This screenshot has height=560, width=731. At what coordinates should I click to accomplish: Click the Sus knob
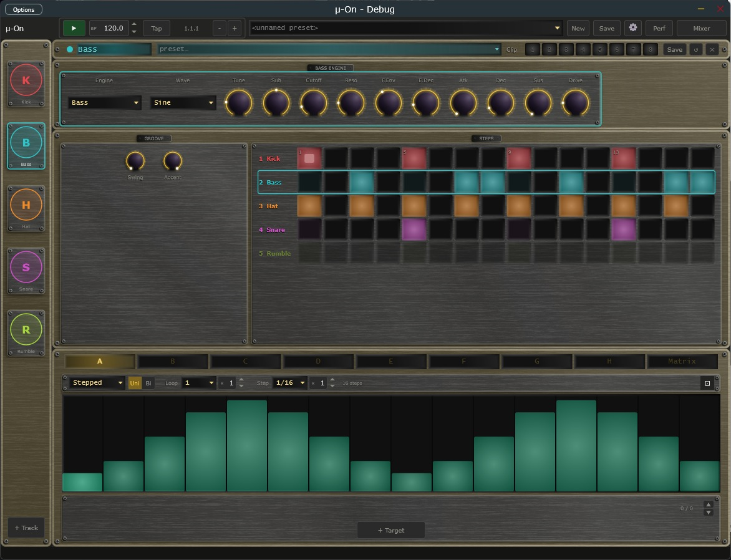tap(538, 102)
